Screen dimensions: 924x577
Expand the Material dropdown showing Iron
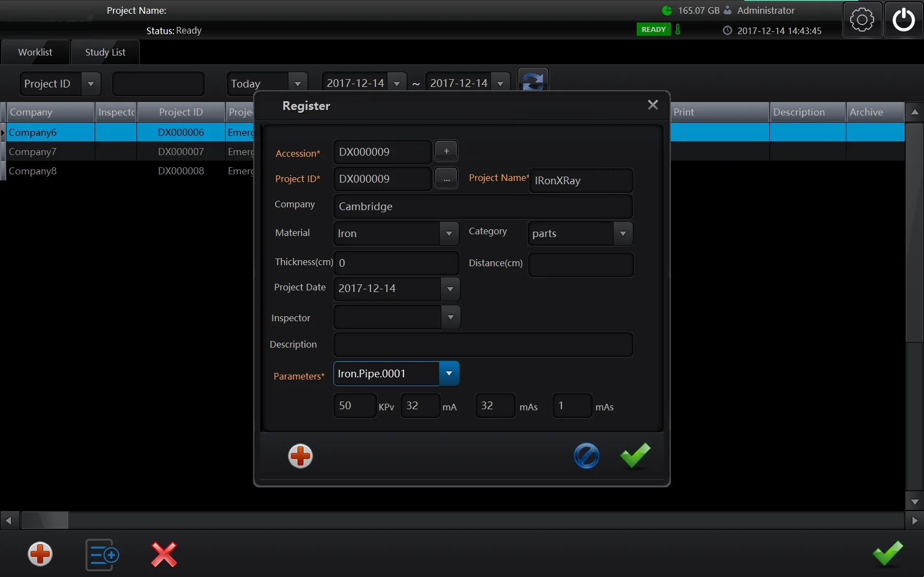449,234
